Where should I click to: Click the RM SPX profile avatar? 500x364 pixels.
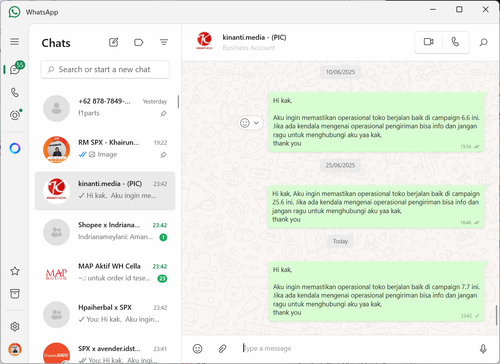click(56, 149)
